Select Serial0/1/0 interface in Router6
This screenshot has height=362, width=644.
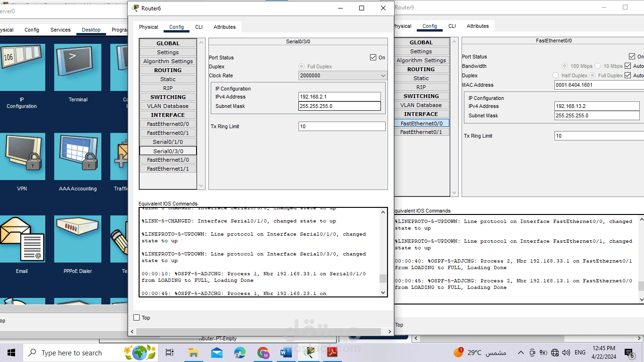click(x=168, y=142)
